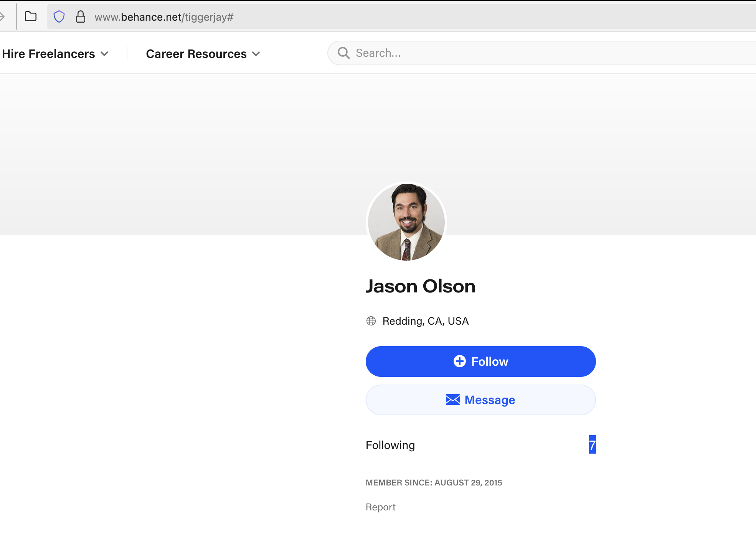
Task: Send a Message to Jason Olson
Action: click(480, 400)
